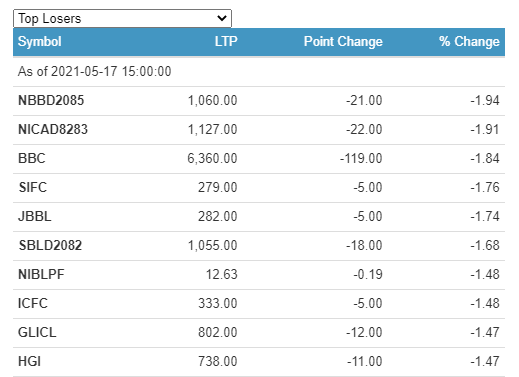Open GLICL symbol link
This screenshot has height=377, width=519.
click(x=37, y=332)
